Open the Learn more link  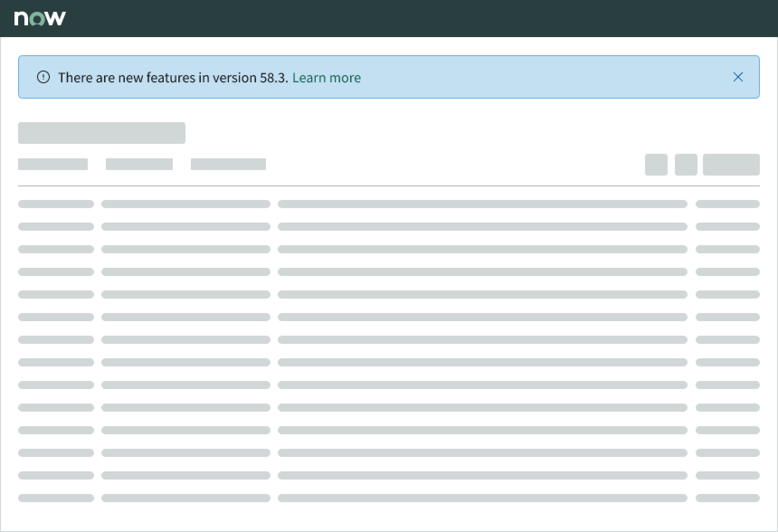(x=326, y=78)
